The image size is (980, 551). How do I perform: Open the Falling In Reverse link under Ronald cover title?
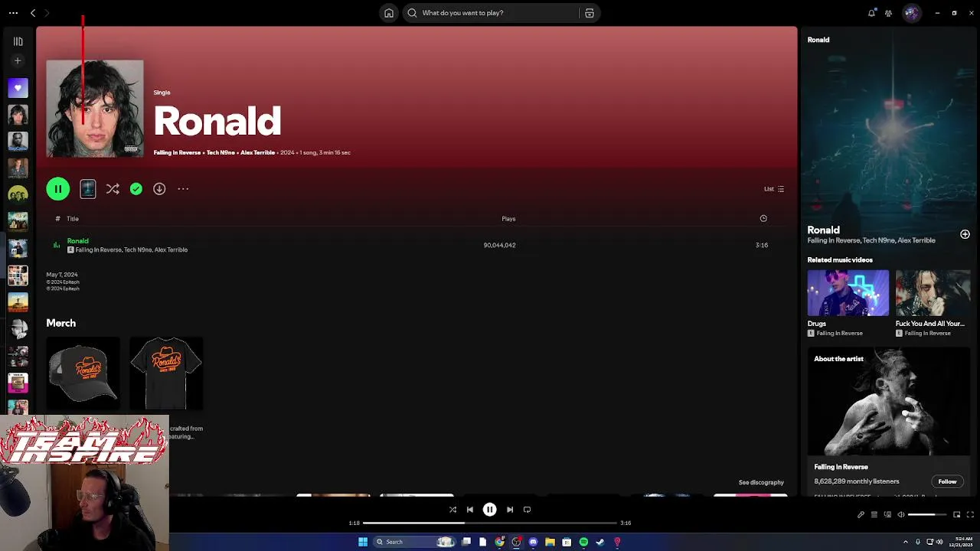click(x=177, y=152)
